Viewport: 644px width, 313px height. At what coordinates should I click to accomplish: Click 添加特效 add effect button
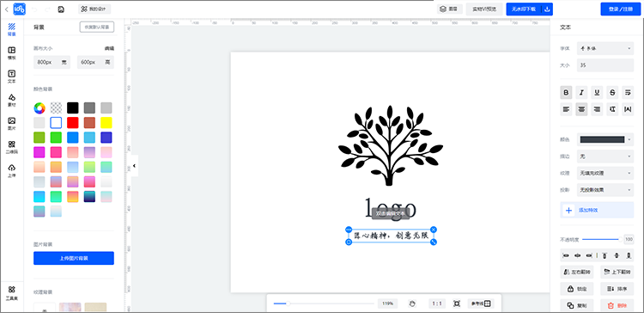click(x=597, y=210)
